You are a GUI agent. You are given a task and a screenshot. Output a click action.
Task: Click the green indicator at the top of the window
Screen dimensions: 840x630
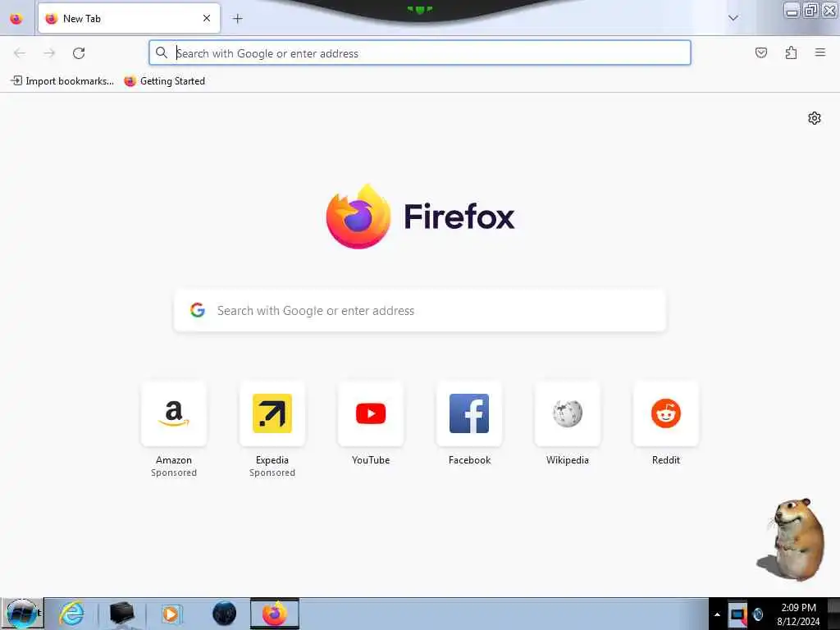(420, 9)
